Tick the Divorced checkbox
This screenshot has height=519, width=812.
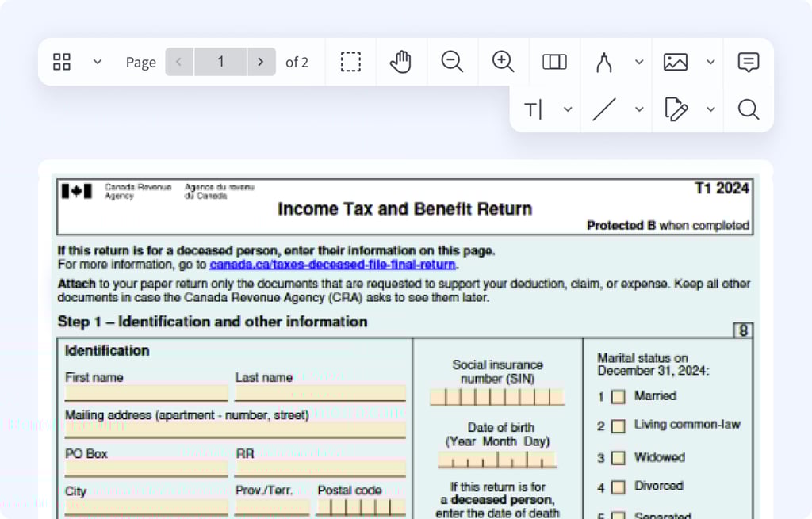click(618, 487)
